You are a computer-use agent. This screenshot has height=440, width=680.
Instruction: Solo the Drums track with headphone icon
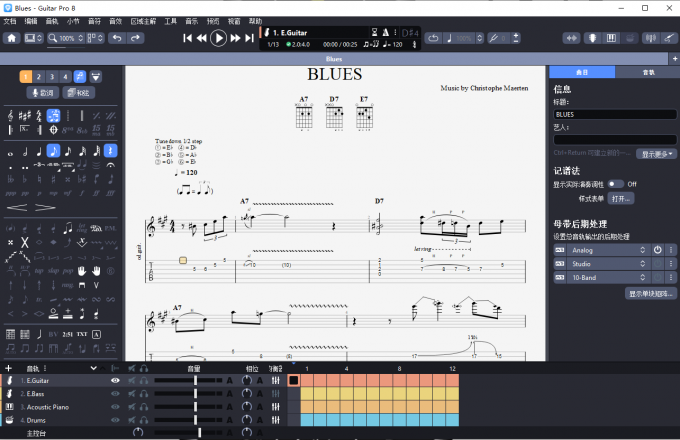(144, 420)
